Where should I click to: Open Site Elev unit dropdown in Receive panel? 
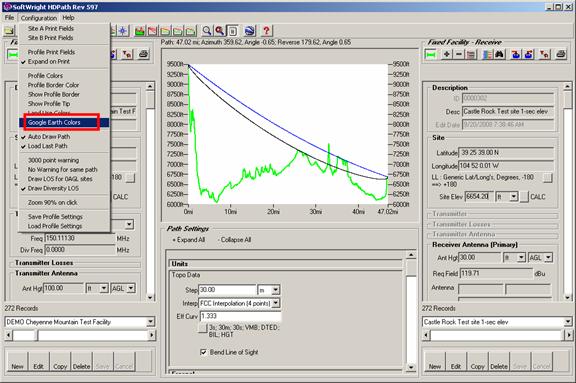(514, 197)
